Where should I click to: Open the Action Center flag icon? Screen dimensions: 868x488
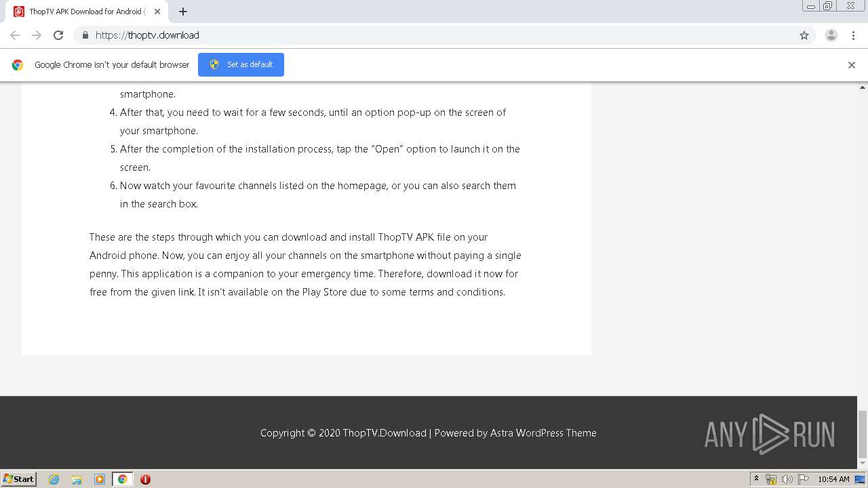click(x=804, y=479)
